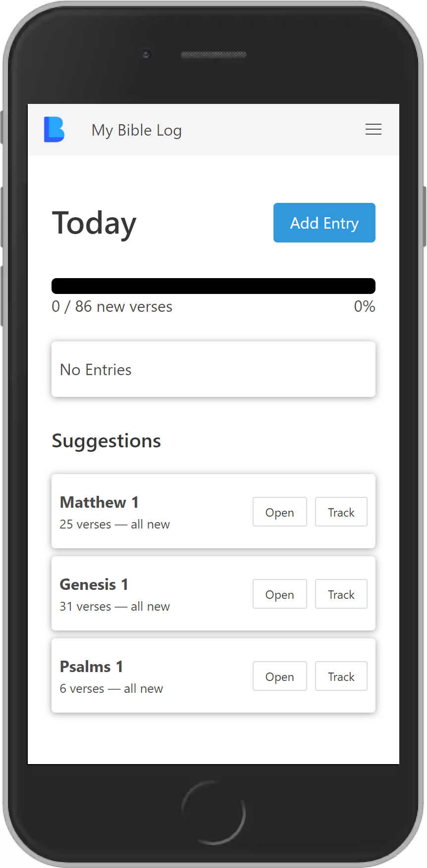Screen dimensions: 427x868
Task: Click the daily reading progress bar
Action: [213, 286]
